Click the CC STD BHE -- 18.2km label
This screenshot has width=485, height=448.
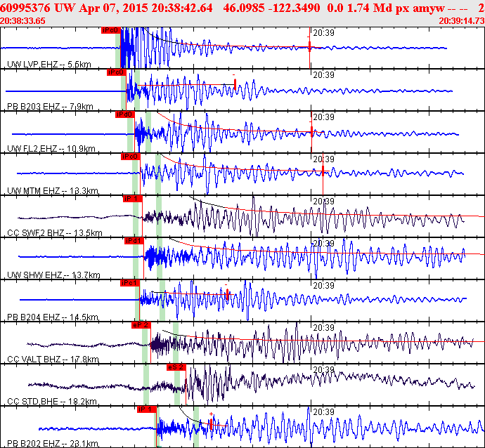(x=52, y=402)
